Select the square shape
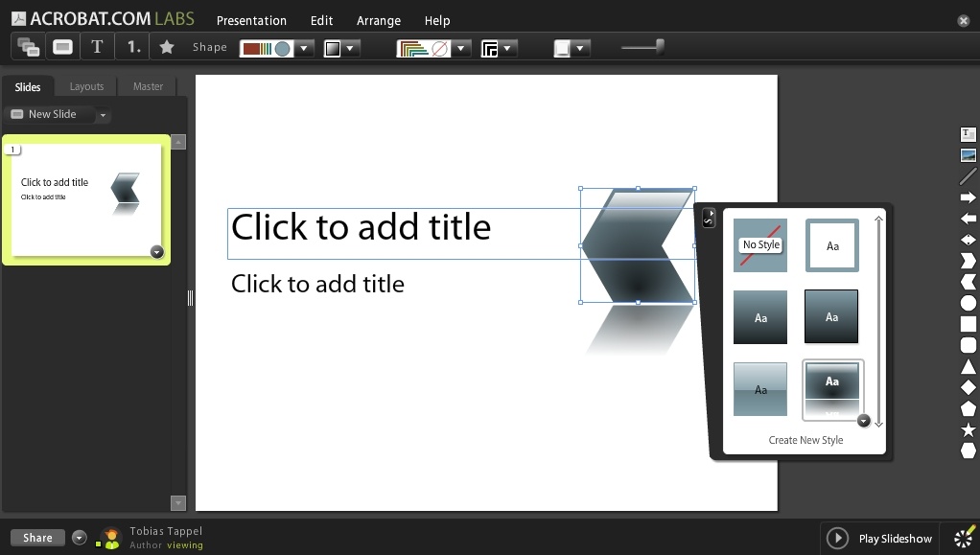The height and width of the screenshot is (555, 980). (968, 324)
